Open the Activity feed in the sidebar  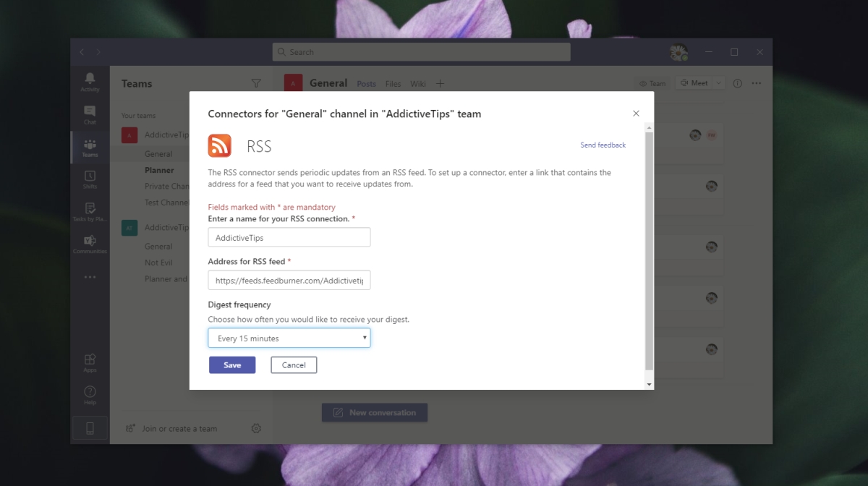coord(90,82)
